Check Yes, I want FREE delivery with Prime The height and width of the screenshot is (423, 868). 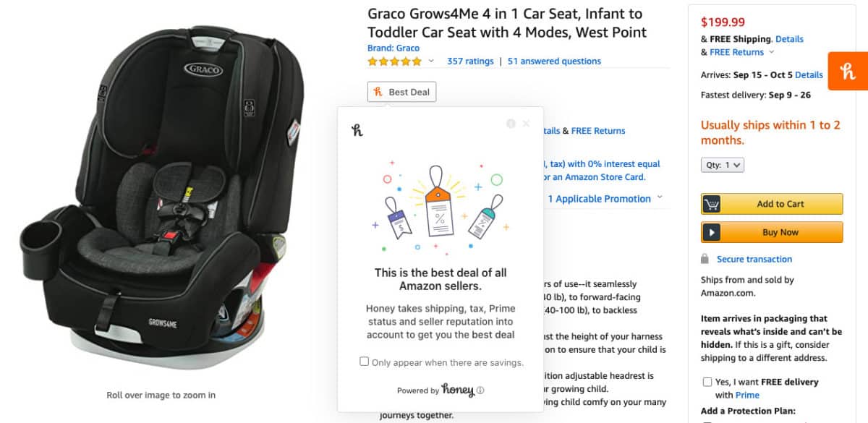click(x=707, y=382)
